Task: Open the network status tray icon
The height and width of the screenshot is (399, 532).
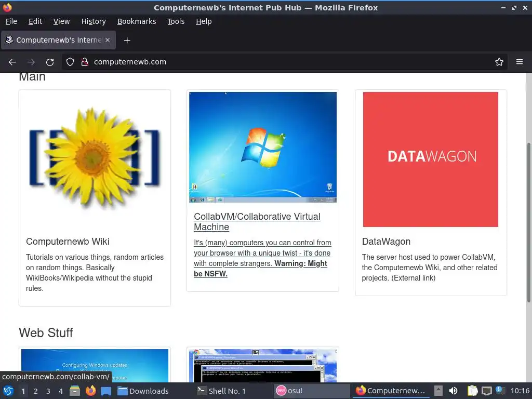Action: [486, 391]
